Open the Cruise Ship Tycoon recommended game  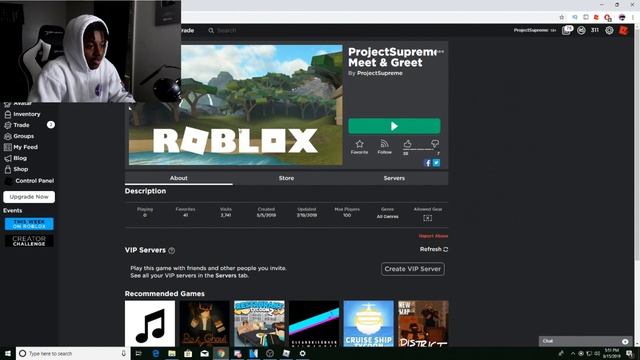tap(369, 324)
